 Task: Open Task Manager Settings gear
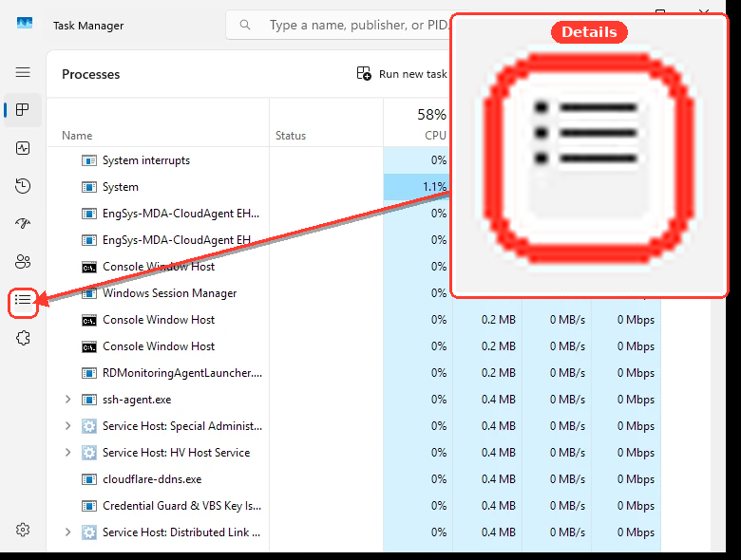coord(23,530)
